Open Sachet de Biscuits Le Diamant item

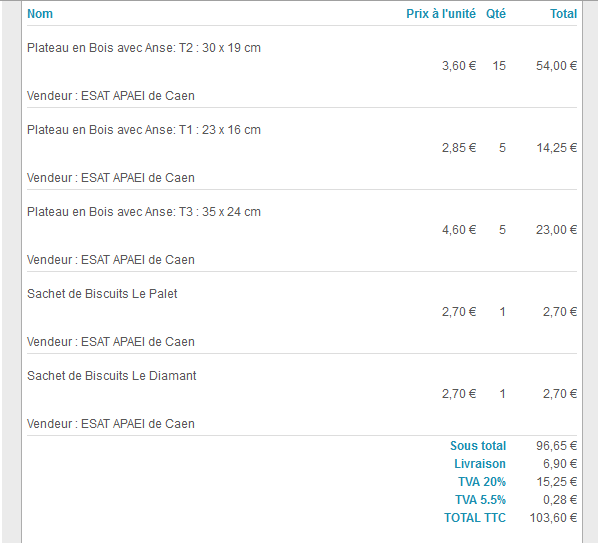[x=112, y=376]
